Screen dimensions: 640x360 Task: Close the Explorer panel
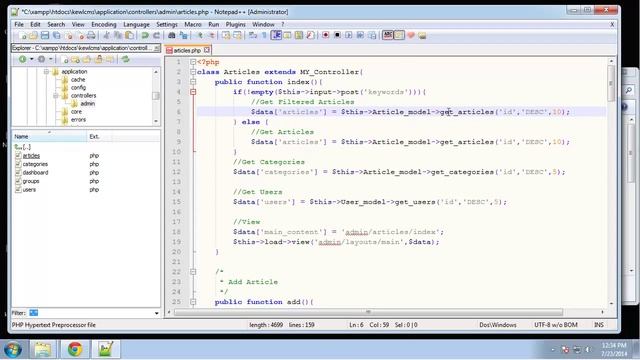157,48
